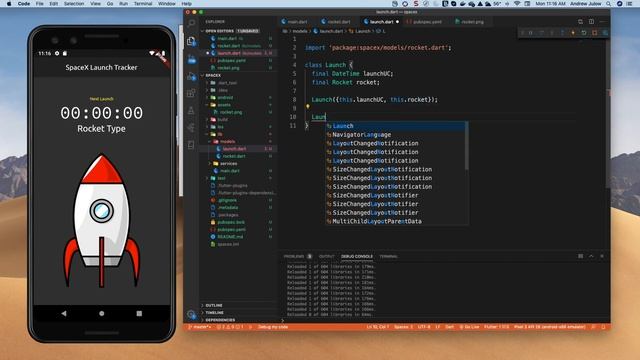Click the lightbulb quick-fix icon in editor

(x=308, y=107)
